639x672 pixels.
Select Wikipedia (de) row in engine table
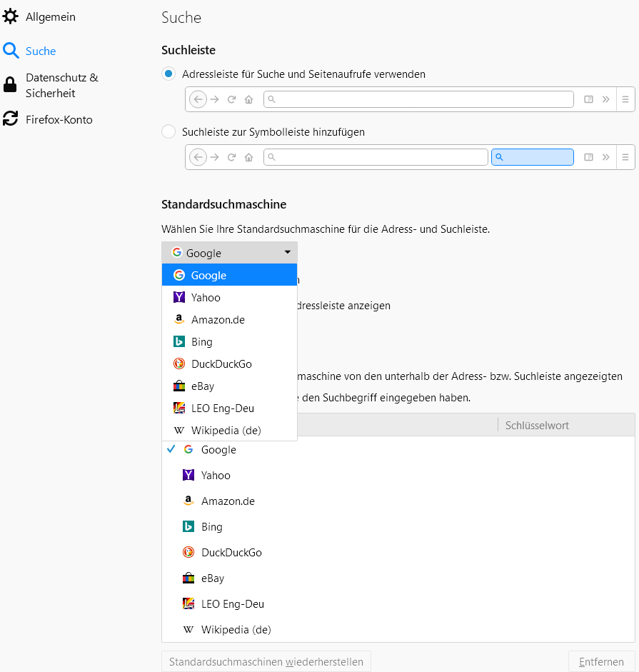point(398,629)
